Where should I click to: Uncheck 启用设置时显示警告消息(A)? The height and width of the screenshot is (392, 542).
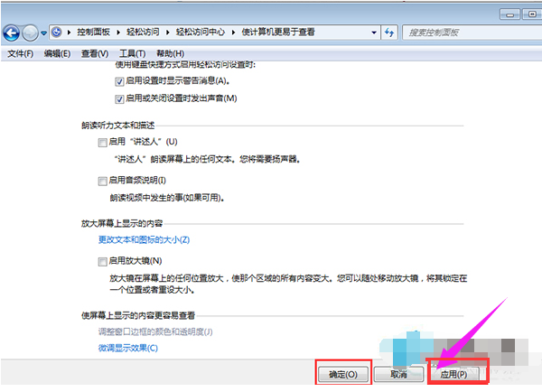pos(120,81)
